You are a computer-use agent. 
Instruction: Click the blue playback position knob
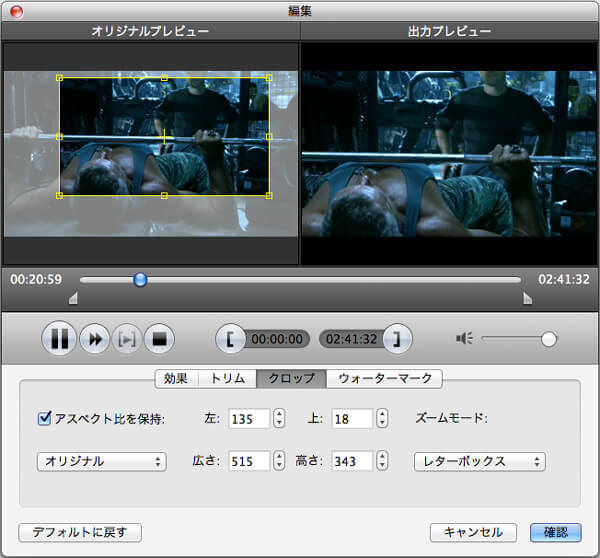click(x=140, y=280)
